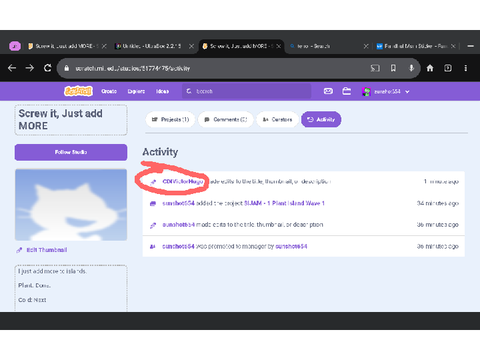The image size is (480, 360).
Task: Click the Scratch search field
Action: click(247, 91)
